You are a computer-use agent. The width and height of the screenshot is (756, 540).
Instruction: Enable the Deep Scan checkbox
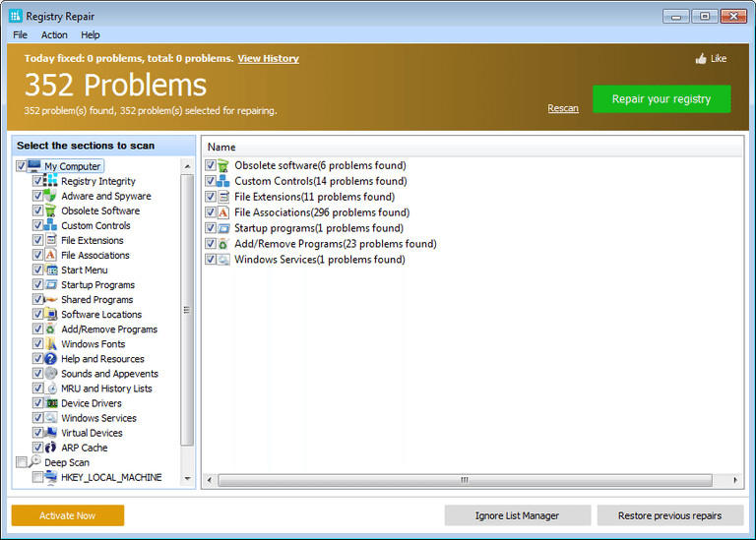pos(21,462)
